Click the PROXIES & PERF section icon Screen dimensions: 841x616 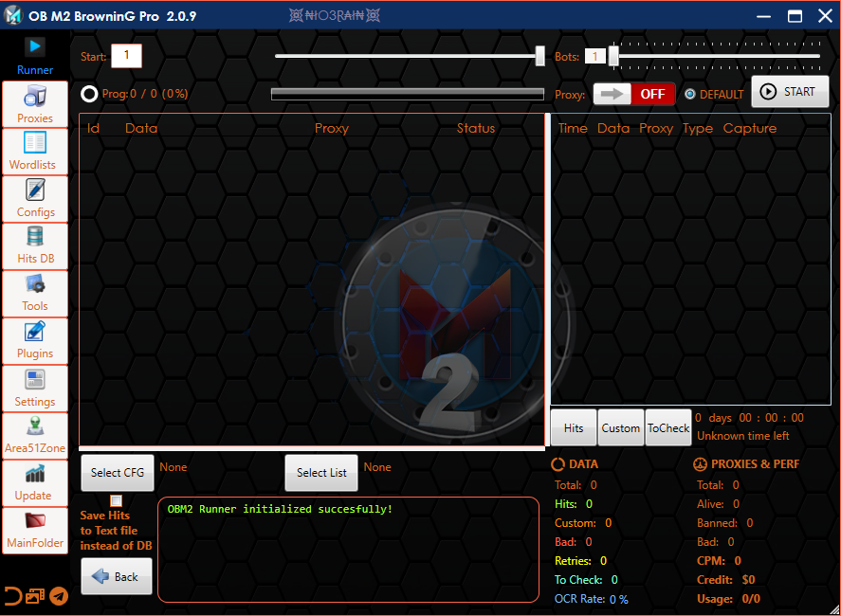click(700, 464)
